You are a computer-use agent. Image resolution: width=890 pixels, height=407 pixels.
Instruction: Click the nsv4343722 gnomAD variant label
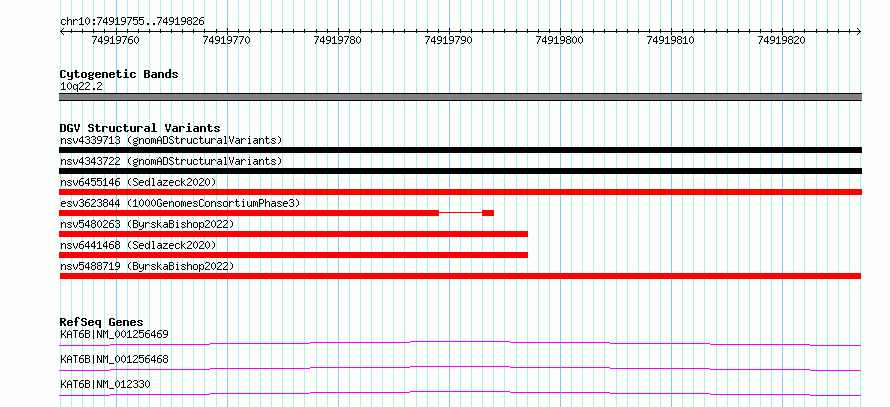[x=171, y=161]
